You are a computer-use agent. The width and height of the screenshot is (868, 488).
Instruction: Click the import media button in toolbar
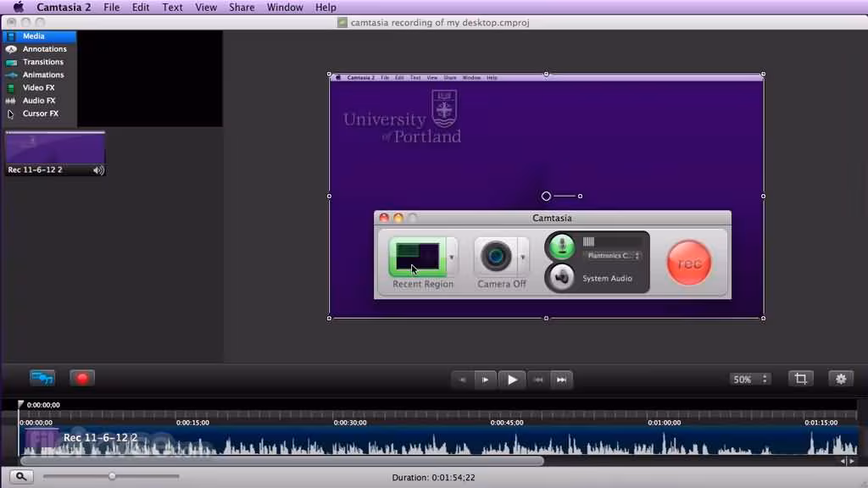click(x=42, y=379)
